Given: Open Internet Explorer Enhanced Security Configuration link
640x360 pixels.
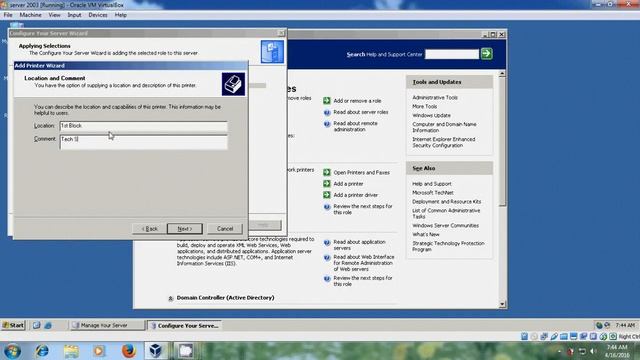Looking at the screenshot, I should (444, 142).
